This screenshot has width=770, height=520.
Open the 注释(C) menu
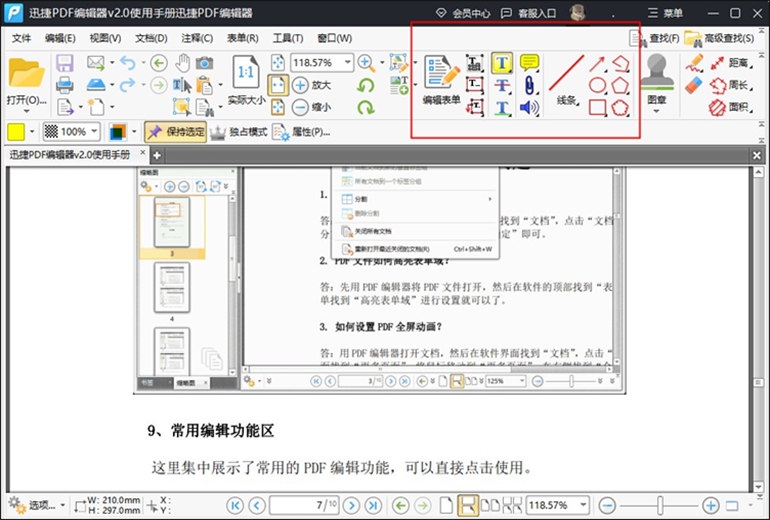click(x=197, y=38)
